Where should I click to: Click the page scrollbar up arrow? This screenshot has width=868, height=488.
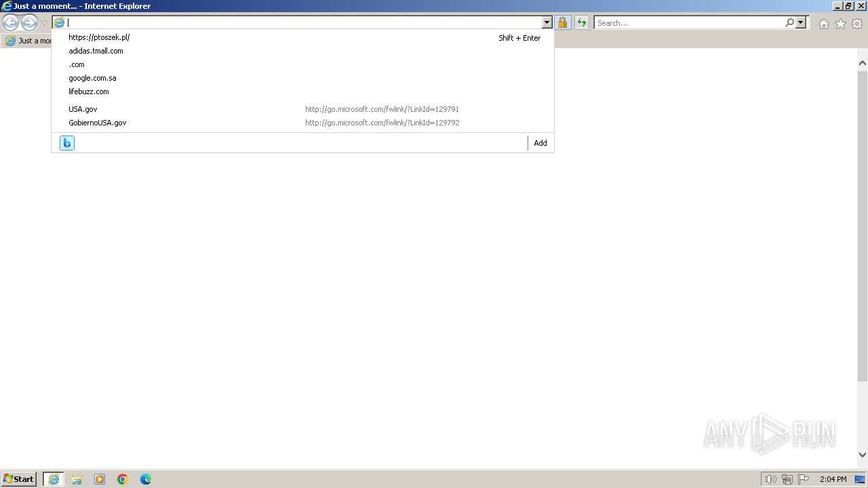click(863, 63)
